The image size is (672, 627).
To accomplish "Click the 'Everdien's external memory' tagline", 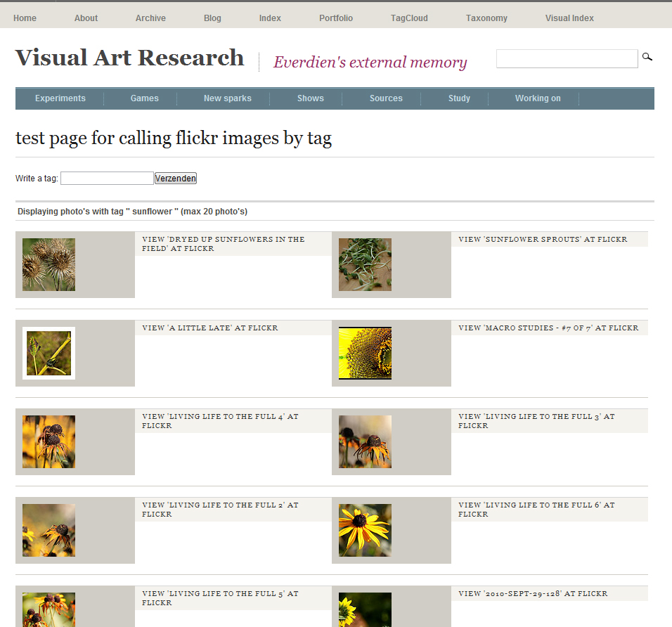I will tap(370, 62).
